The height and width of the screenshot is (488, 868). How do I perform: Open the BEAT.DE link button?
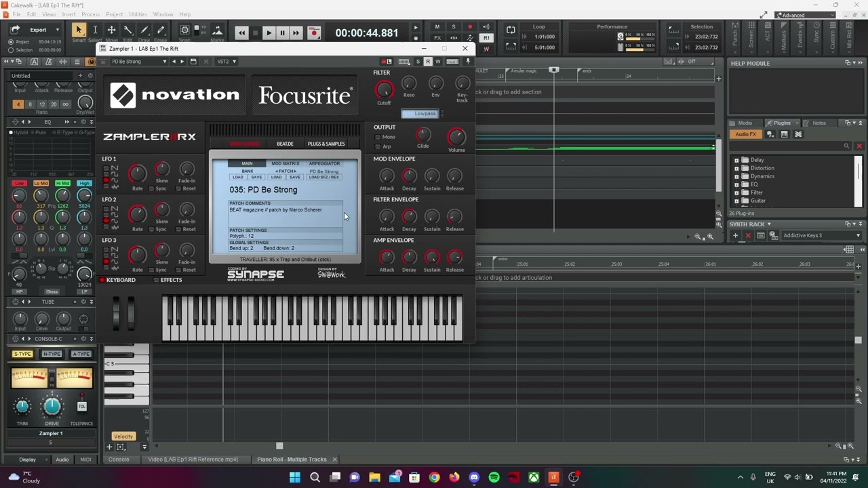[285, 144]
